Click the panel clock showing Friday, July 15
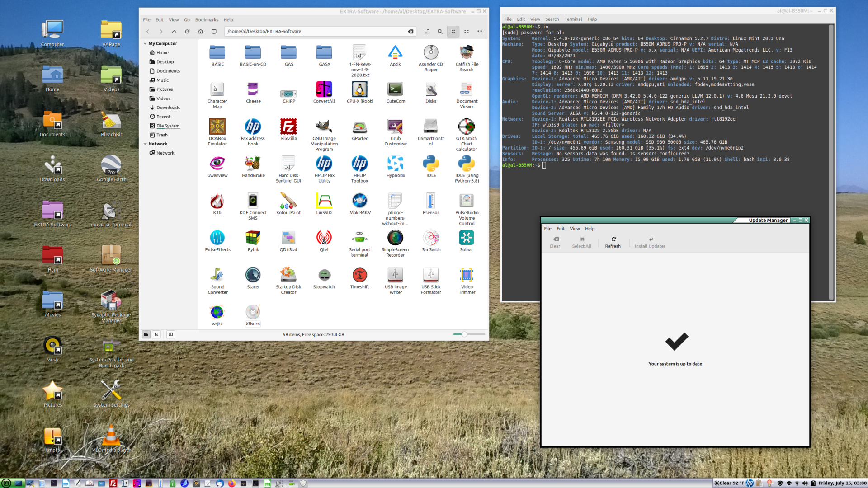Image resolution: width=868 pixels, height=488 pixels. pyautogui.click(x=842, y=483)
